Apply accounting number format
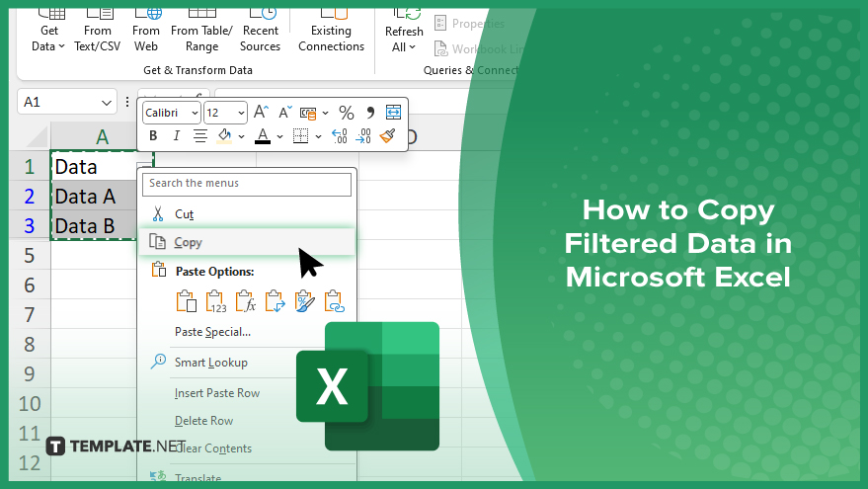This screenshot has width=868, height=489. point(308,113)
